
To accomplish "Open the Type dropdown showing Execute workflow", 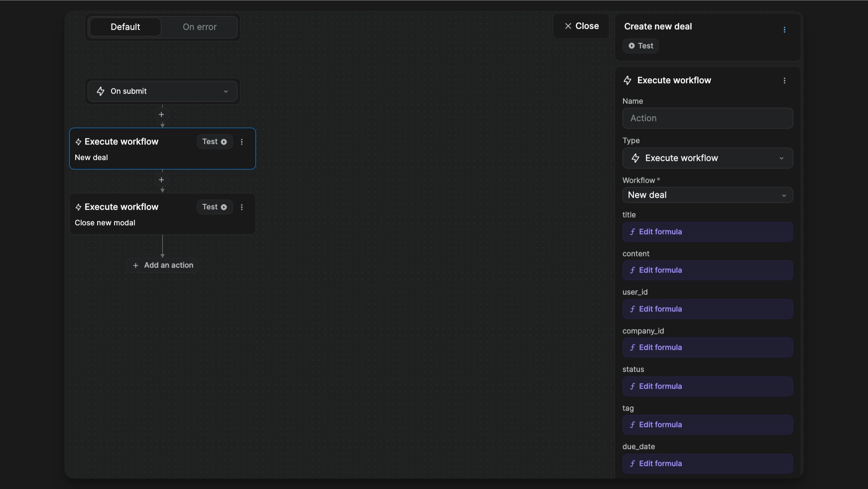I will pyautogui.click(x=708, y=158).
